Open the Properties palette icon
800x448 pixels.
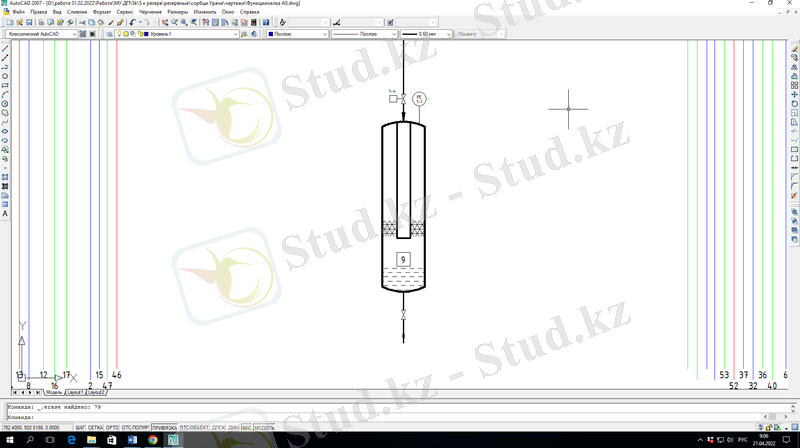click(x=206, y=22)
